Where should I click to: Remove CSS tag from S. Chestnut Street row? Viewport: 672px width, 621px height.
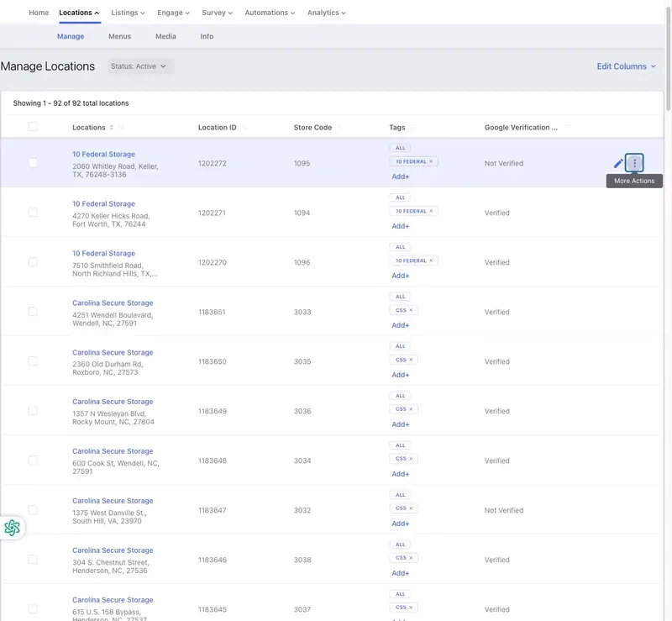(411, 558)
